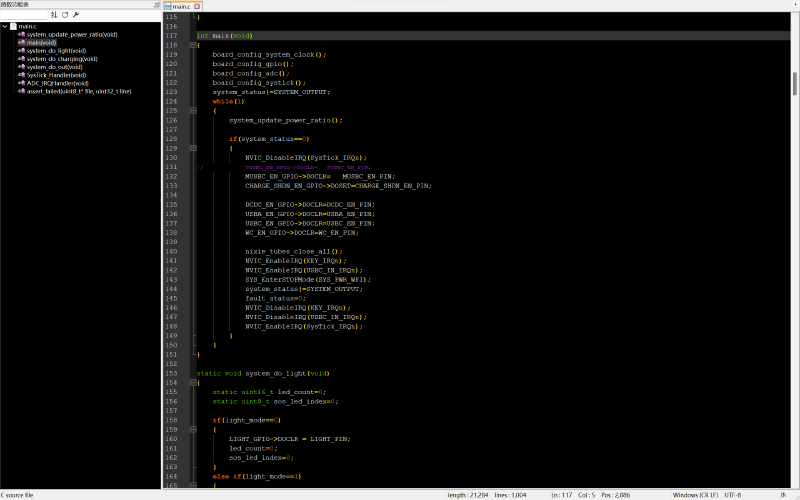Click 'CHARGE_SHDN_EN_GPIO->DOSET' code line
This screenshot has width=800, height=500.
click(x=338, y=186)
